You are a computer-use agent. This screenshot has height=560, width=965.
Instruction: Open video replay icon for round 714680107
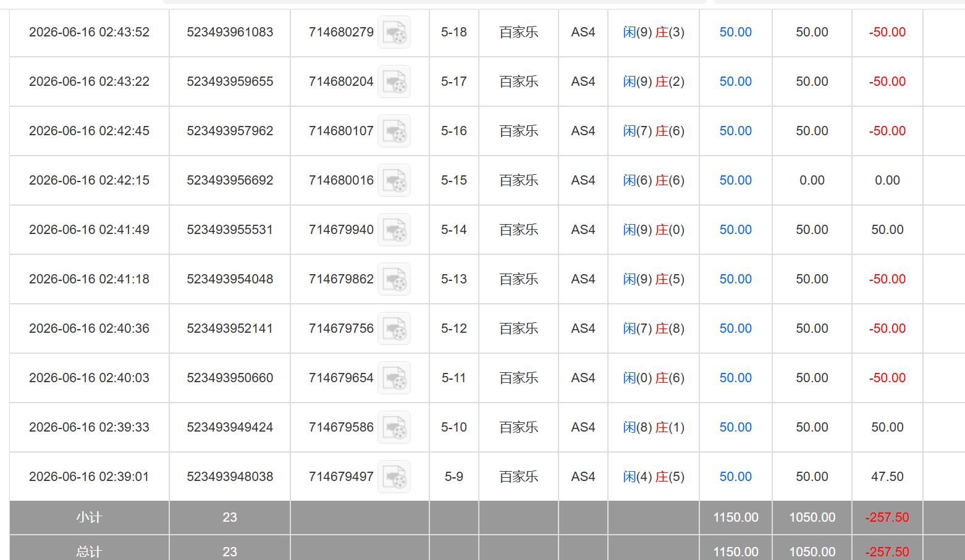[x=394, y=131]
